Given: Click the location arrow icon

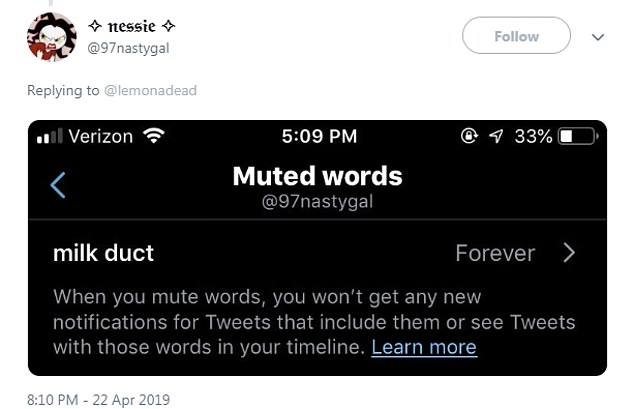Looking at the screenshot, I should (495, 136).
